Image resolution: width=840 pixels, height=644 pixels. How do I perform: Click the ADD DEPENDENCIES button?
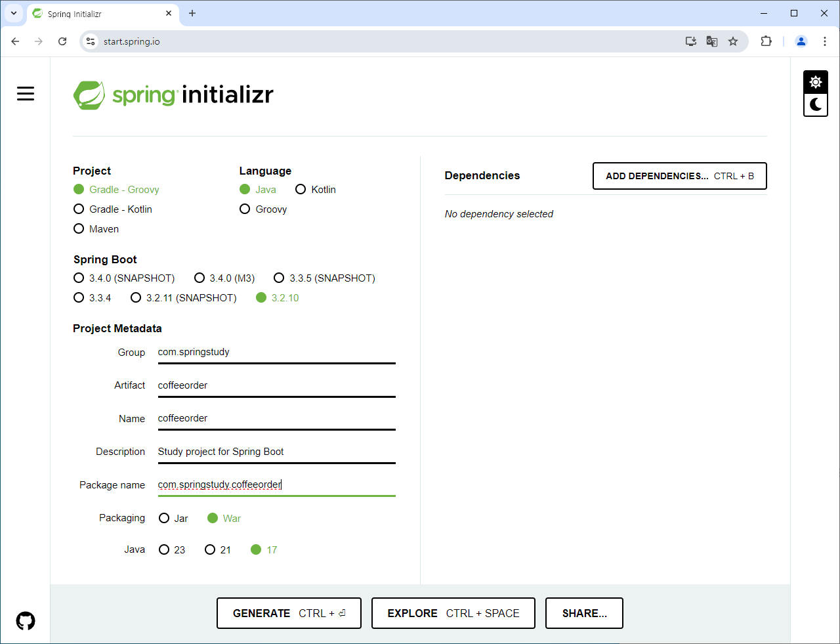[679, 176]
